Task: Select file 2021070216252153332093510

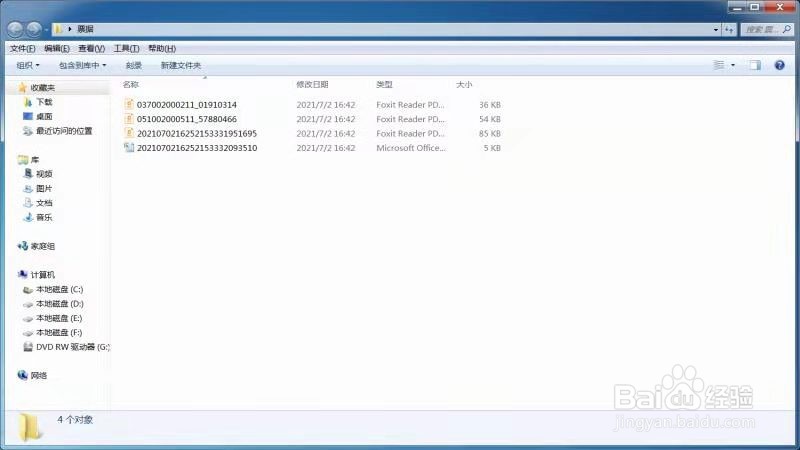Action: click(197, 147)
